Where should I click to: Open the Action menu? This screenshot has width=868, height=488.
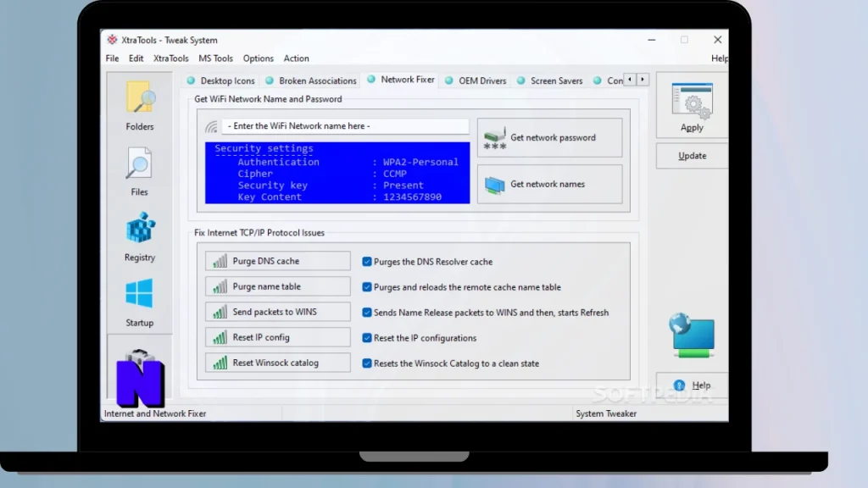[296, 58]
